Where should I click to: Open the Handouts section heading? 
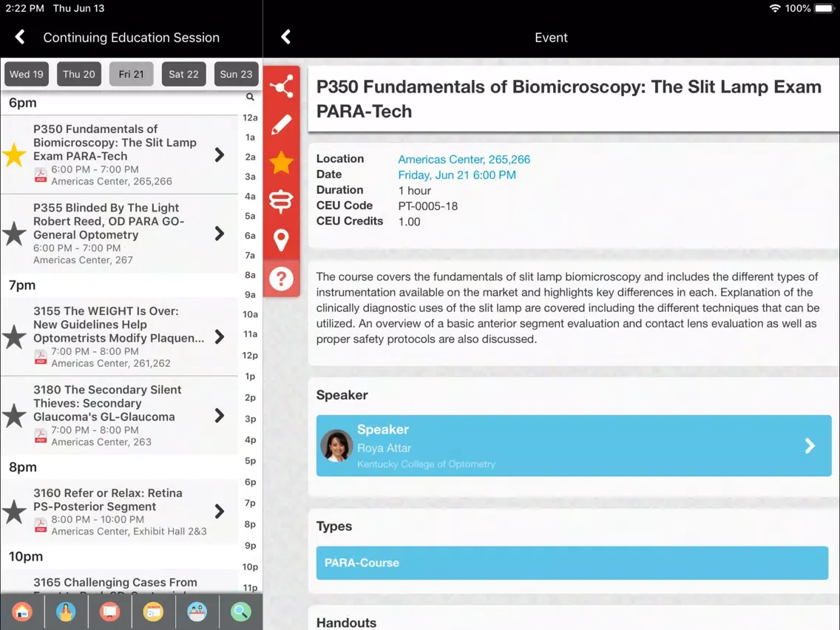click(x=346, y=623)
